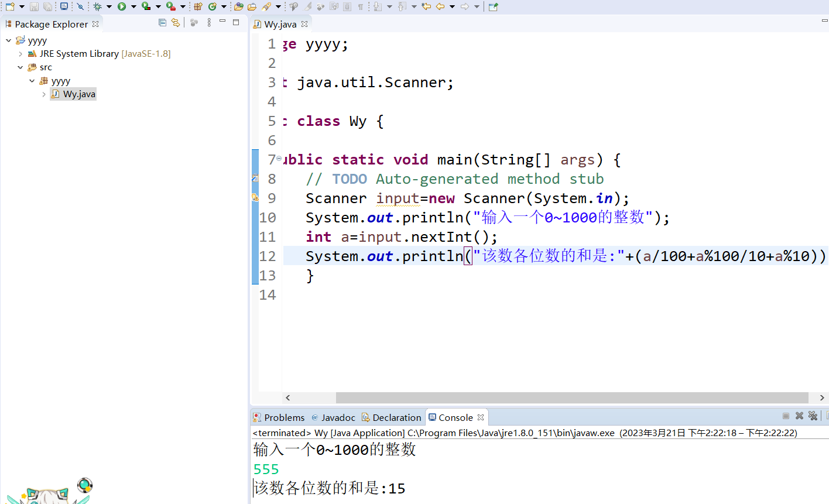
Task: Expand the JRE System Library node
Action: click(20, 54)
